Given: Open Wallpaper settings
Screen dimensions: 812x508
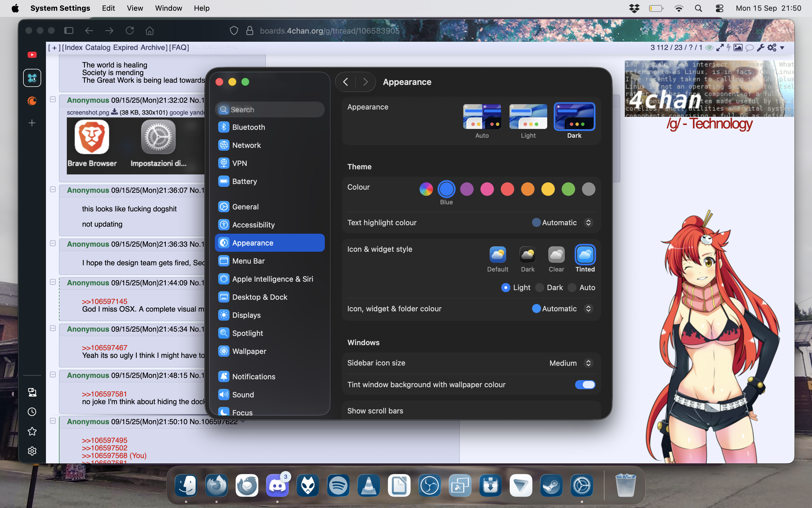Looking at the screenshot, I should [270, 351].
